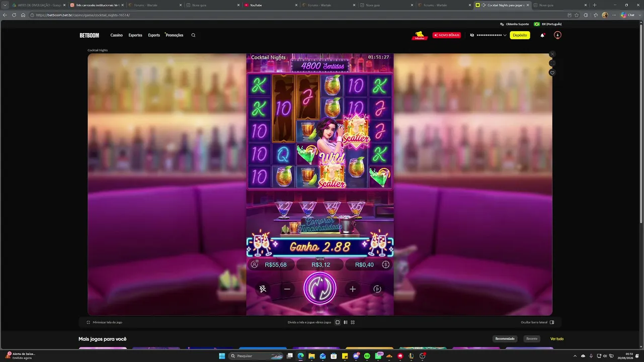
Task: Open Spotify from the taskbar
Action: pyautogui.click(x=367, y=356)
